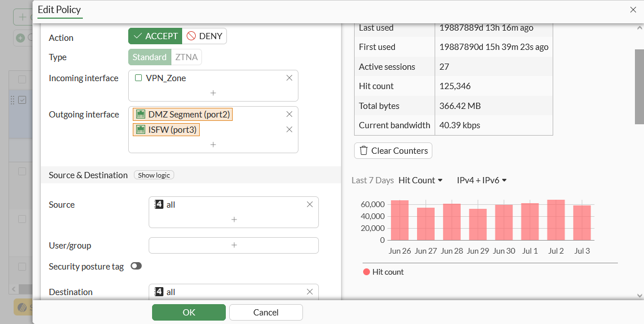
Task: Remove 'all' from the Source field
Action: point(310,204)
